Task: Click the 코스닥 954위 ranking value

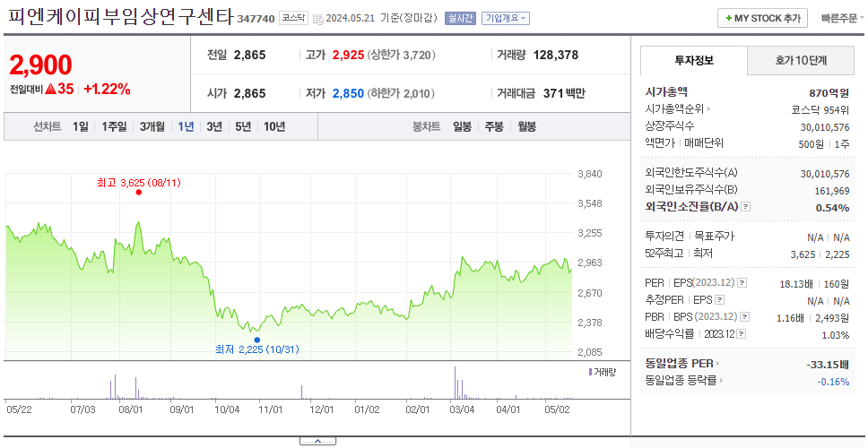Action: pyautogui.click(x=820, y=109)
